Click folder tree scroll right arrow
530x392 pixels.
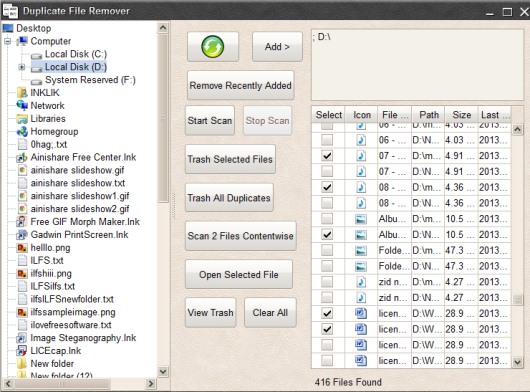[x=151, y=384]
